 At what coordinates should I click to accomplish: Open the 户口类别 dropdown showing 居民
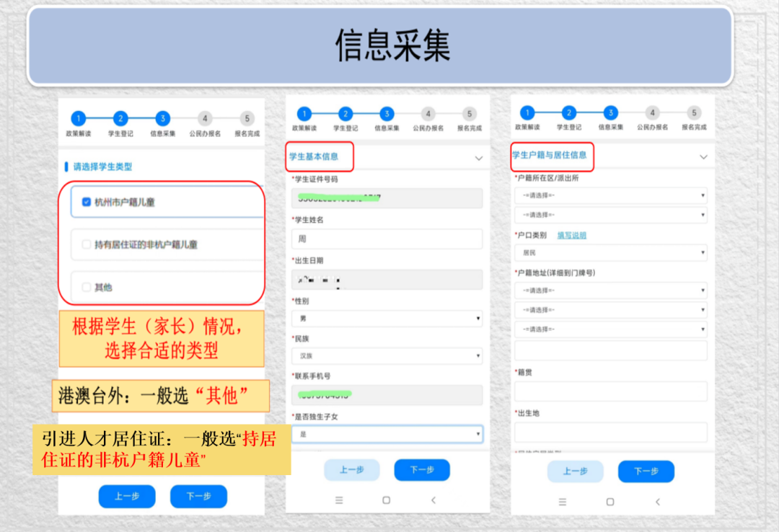click(x=611, y=252)
